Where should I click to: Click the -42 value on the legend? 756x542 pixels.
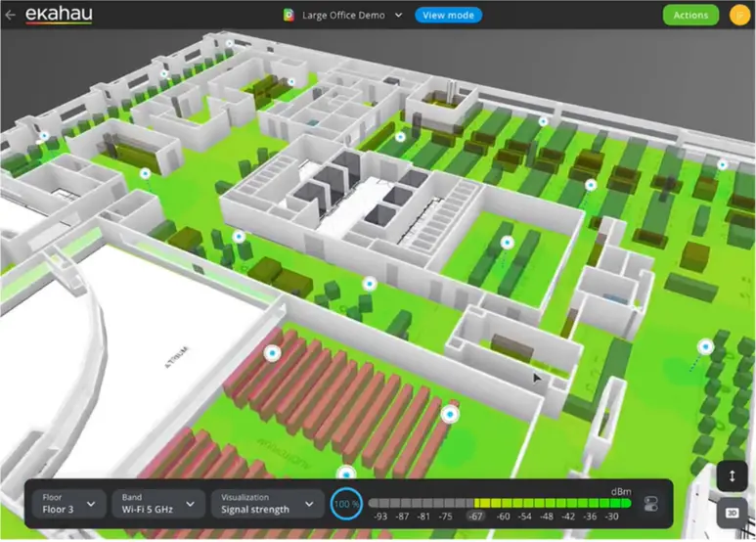coord(568,517)
